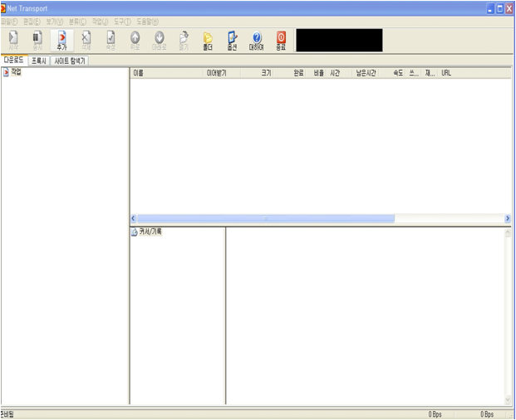This screenshot has width=516, height=420.
Task: Click the 시간 column header
Action: coord(340,73)
